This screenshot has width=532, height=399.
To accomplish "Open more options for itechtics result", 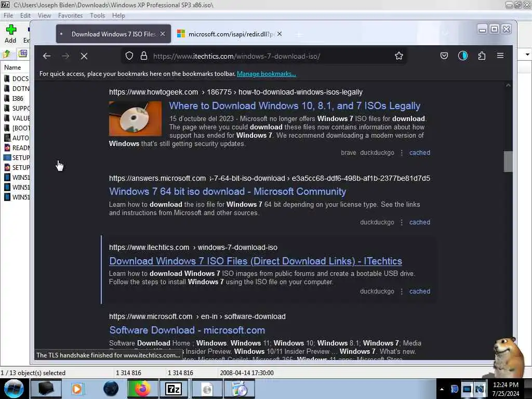I will (402, 291).
